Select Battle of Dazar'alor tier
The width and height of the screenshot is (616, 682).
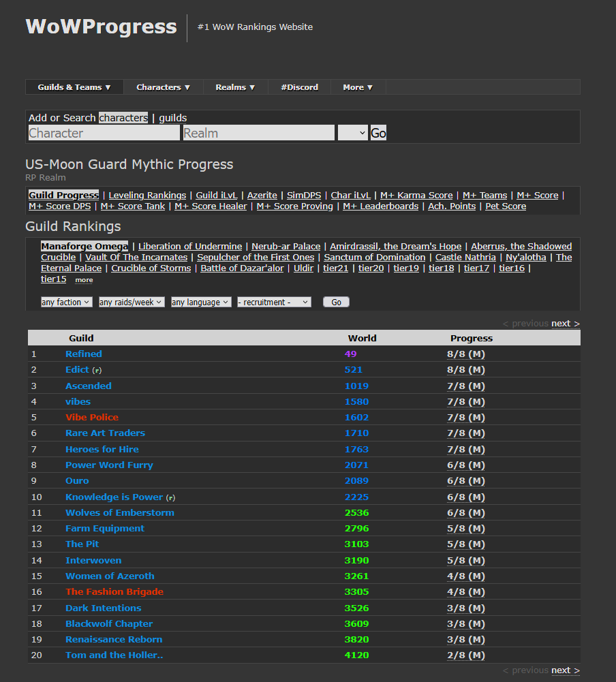[242, 268]
